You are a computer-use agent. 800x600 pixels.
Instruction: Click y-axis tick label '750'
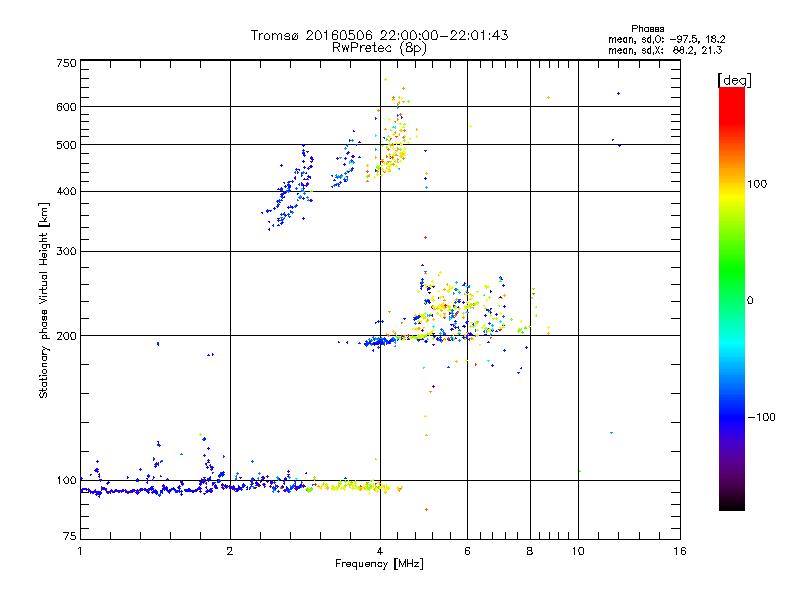coord(67,63)
